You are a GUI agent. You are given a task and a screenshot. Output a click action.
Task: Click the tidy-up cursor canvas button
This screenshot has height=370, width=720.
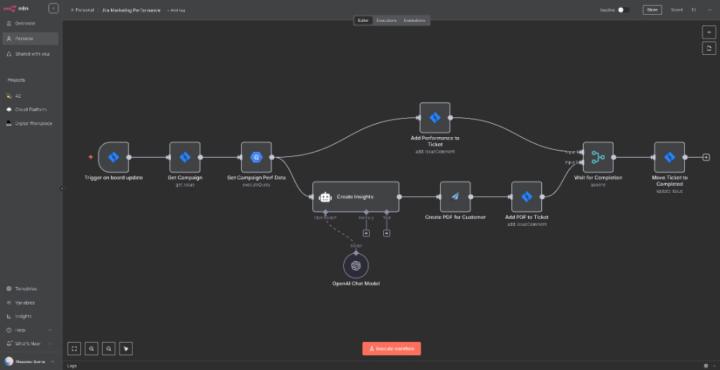click(x=126, y=348)
